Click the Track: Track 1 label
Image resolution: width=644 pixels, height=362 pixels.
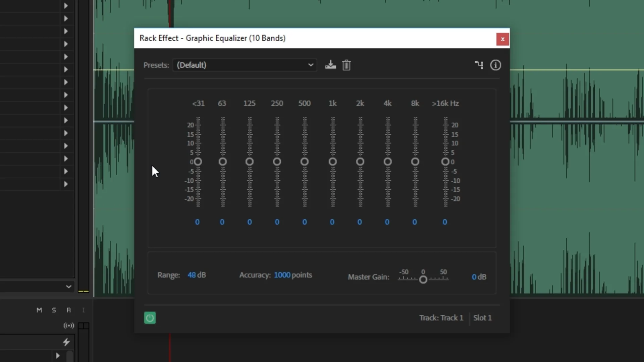coord(441,318)
